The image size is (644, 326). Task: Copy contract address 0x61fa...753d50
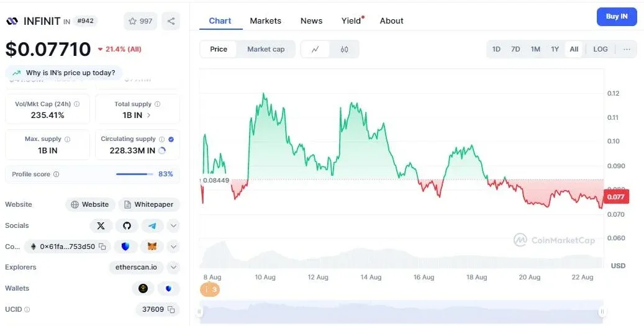pyautogui.click(x=102, y=247)
